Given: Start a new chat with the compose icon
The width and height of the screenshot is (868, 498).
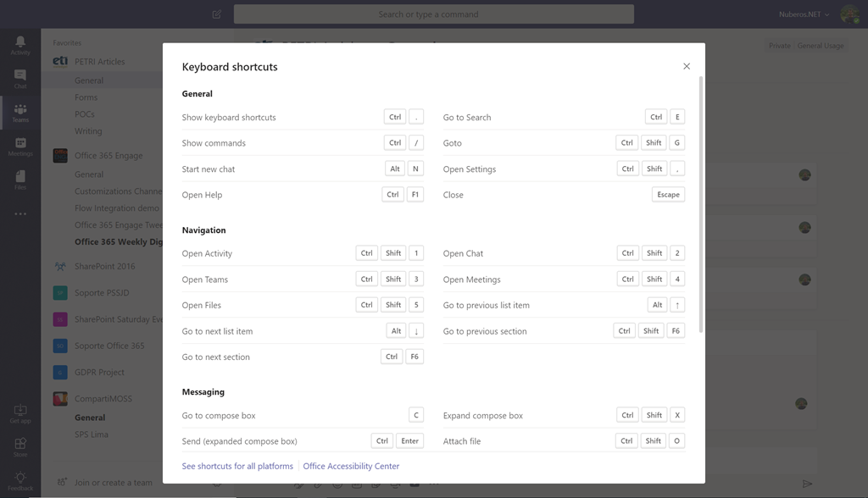Looking at the screenshot, I should tap(215, 14).
